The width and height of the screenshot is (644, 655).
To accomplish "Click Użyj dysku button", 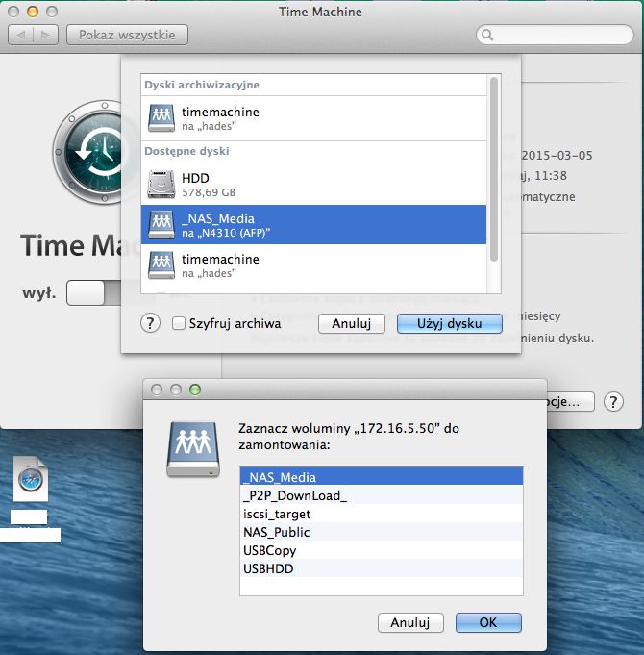I will (450, 324).
